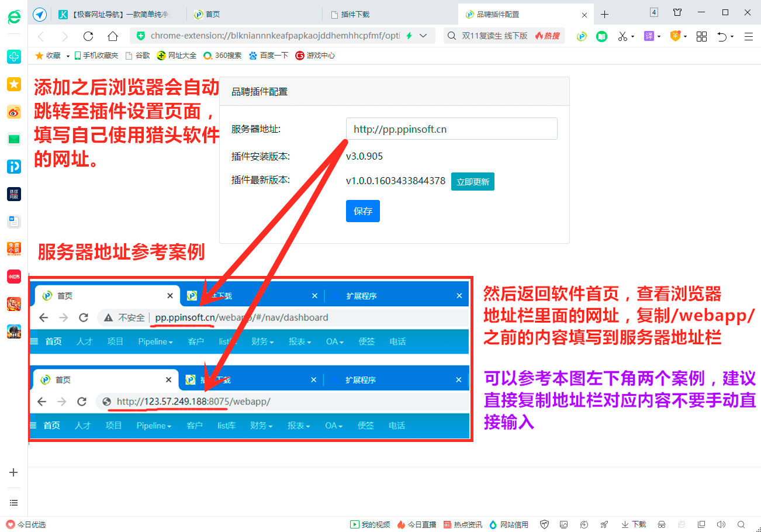Click the 立即更新 button
Image resolution: width=761 pixels, height=532 pixels.
click(x=472, y=181)
